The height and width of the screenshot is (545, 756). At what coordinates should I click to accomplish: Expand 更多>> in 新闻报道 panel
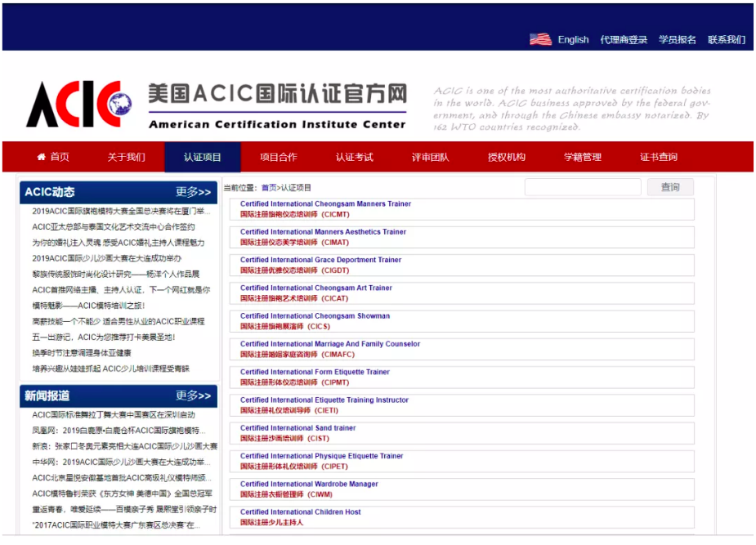point(194,396)
